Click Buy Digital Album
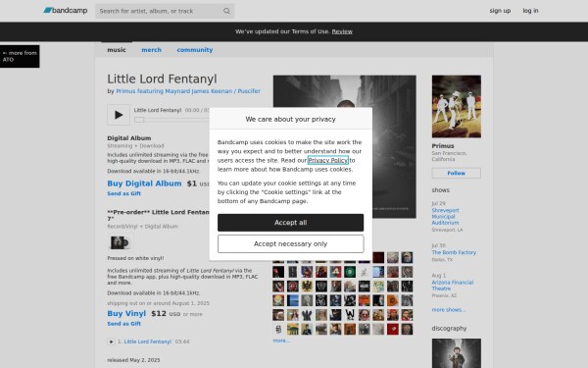 coord(144,184)
